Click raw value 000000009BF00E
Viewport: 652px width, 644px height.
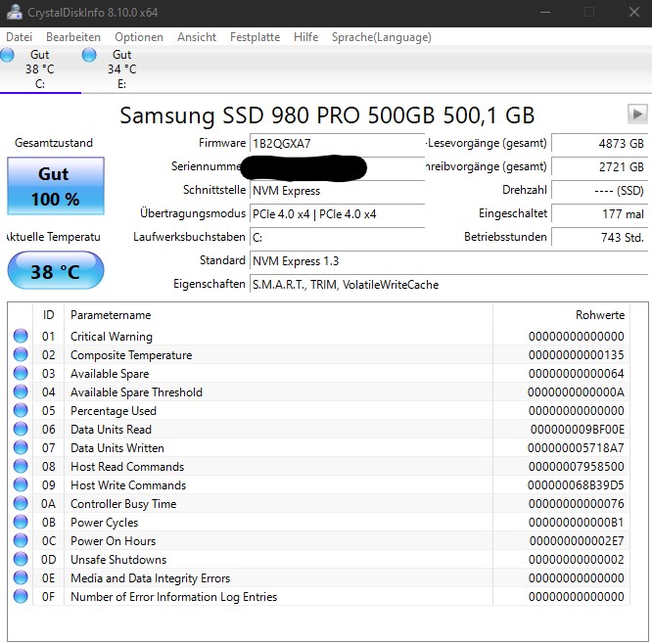(x=578, y=429)
